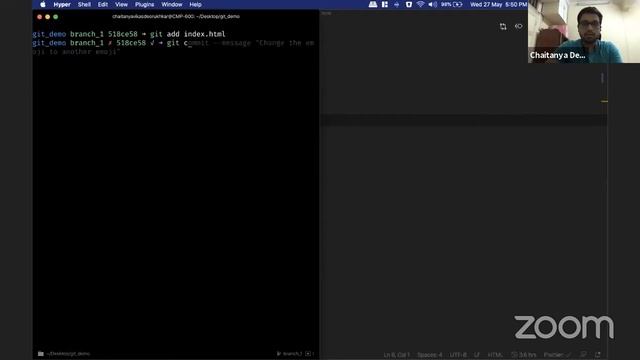The height and width of the screenshot is (360, 640).
Task: Click the Chaitanya video thumbnail
Action: click(x=584, y=31)
